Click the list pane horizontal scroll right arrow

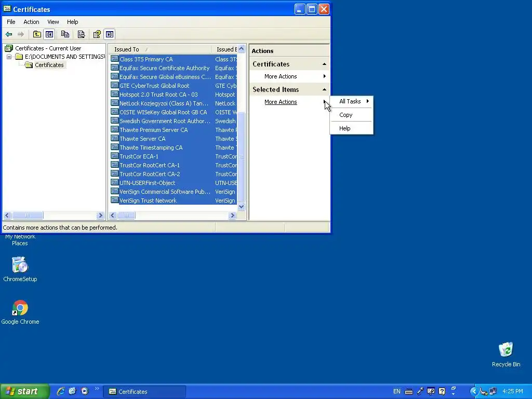point(232,216)
